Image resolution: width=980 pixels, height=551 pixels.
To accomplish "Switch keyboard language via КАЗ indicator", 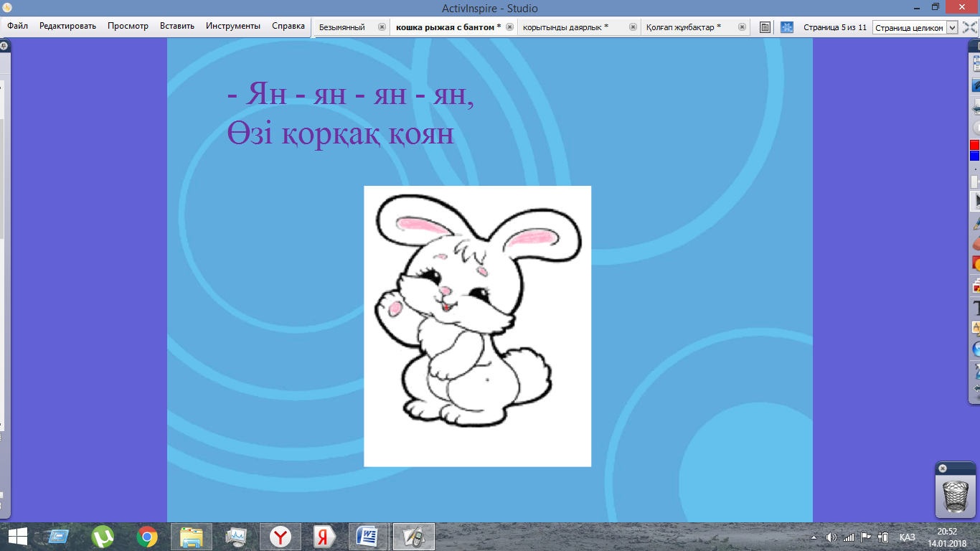I will (x=908, y=537).
